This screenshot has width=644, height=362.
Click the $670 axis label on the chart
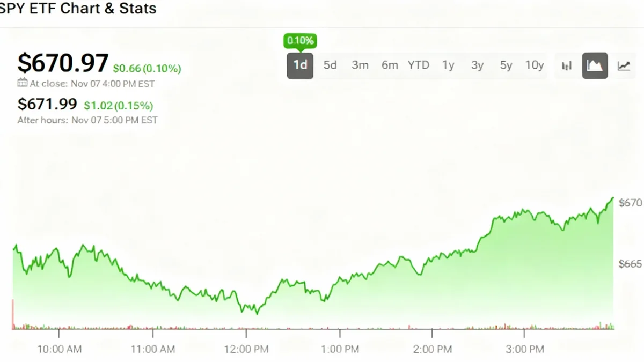[x=630, y=203]
